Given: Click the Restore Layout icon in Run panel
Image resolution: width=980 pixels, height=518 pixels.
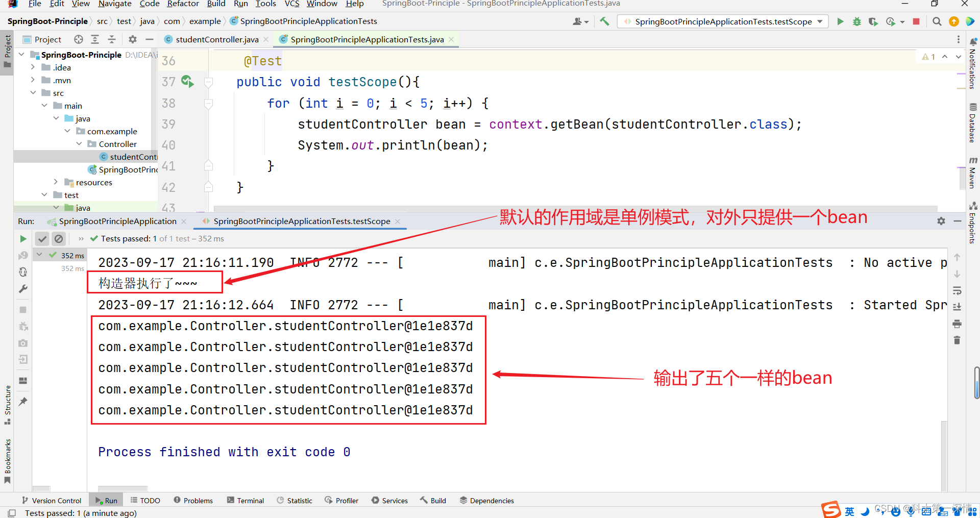Looking at the screenshot, I should pyautogui.click(x=23, y=381).
